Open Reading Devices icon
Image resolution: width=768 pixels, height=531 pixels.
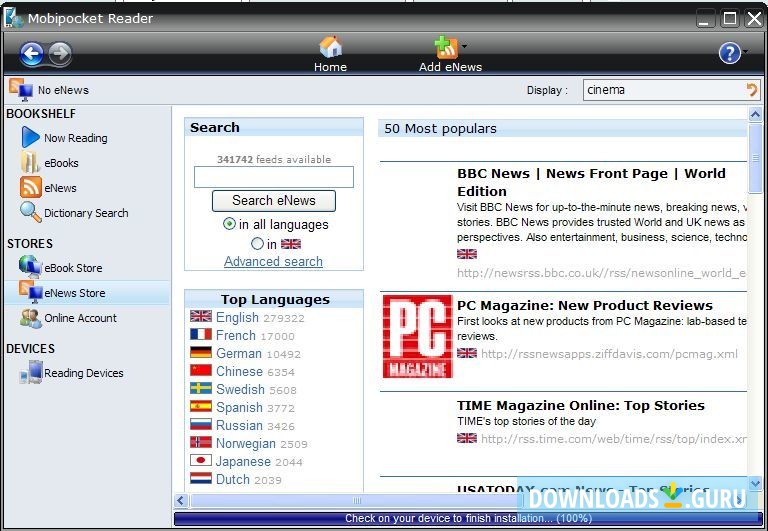tap(31, 372)
